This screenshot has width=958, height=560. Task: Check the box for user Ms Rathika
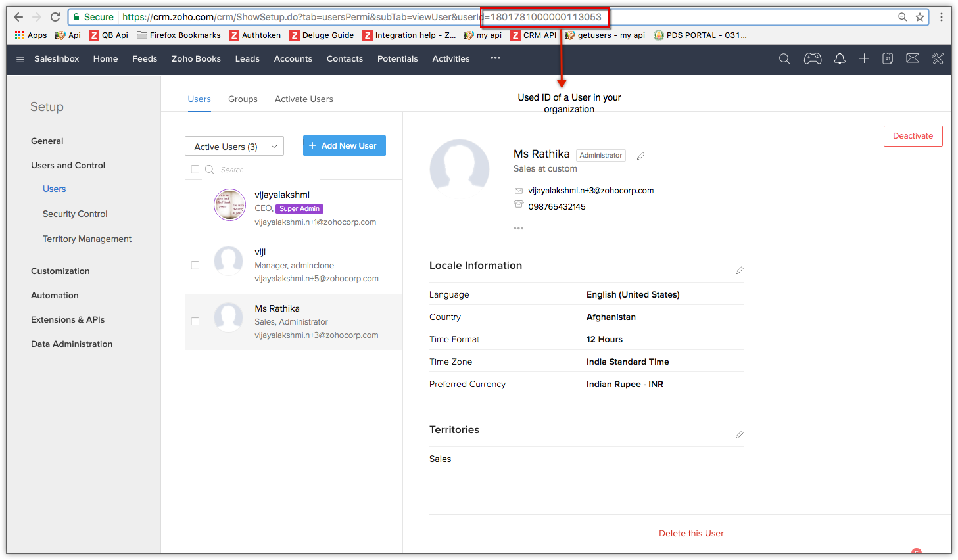(x=195, y=321)
